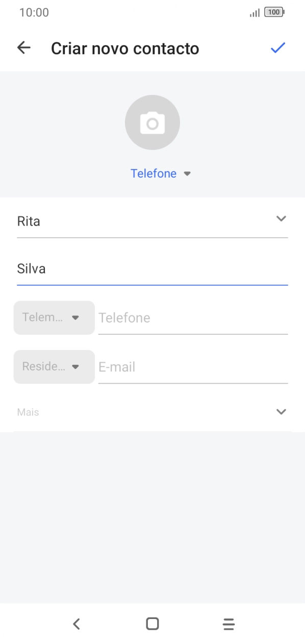Tap the home button in the navigation bar
This screenshot has width=305, height=644.
(151, 624)
